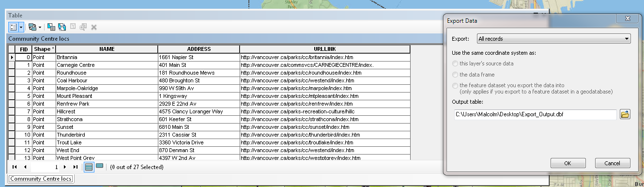Screen dimensions: 644x187
Task: Click the '870 Denman St' address cell
Action: click(x=199, y=150)
